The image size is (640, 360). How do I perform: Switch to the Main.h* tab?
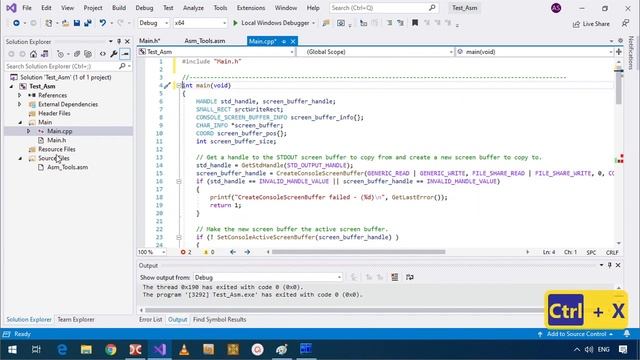point(149,41)
